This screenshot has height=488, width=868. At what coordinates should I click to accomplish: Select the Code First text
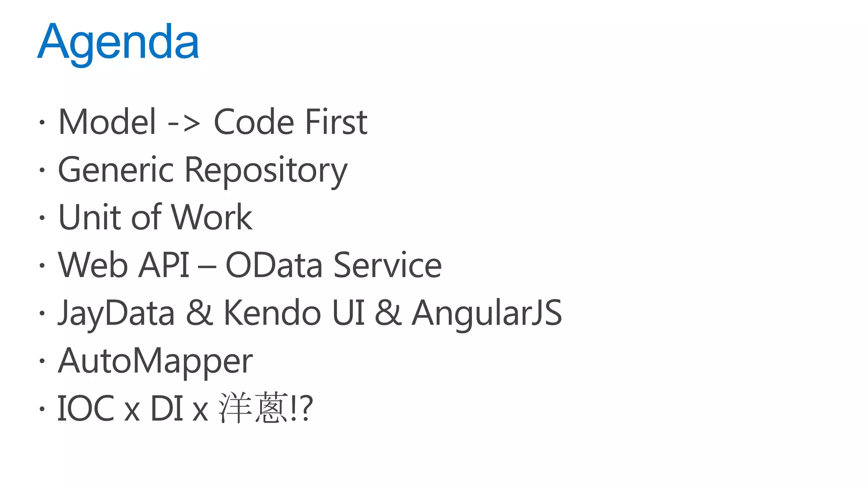pyautogui.click(x=290, y=122)
